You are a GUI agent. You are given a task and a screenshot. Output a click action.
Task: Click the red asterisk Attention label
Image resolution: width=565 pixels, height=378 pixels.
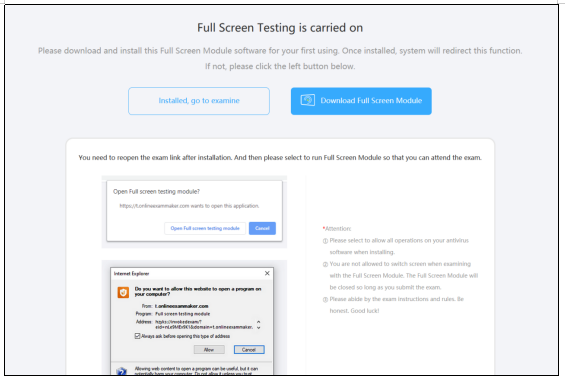337,228
